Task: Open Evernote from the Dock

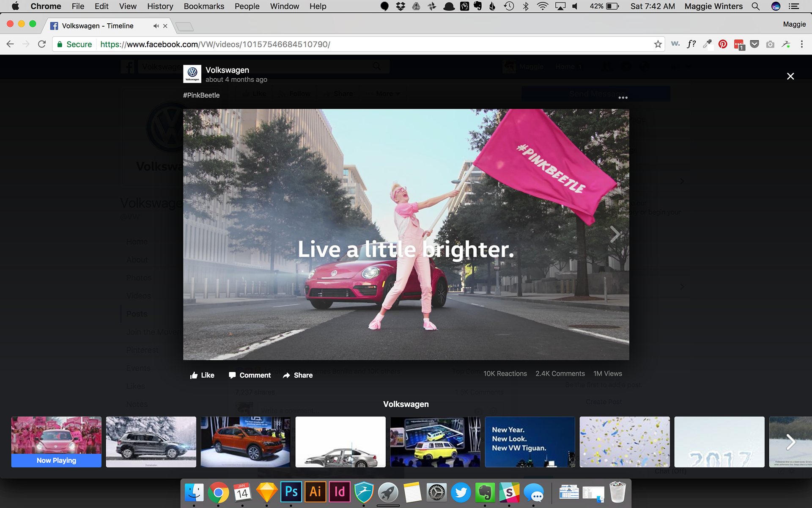Action: point(485,493)
